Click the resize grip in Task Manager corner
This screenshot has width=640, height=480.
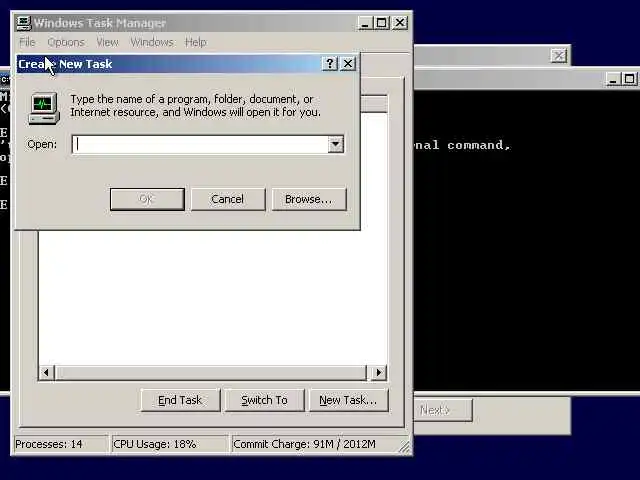click(x=404, y=447)
